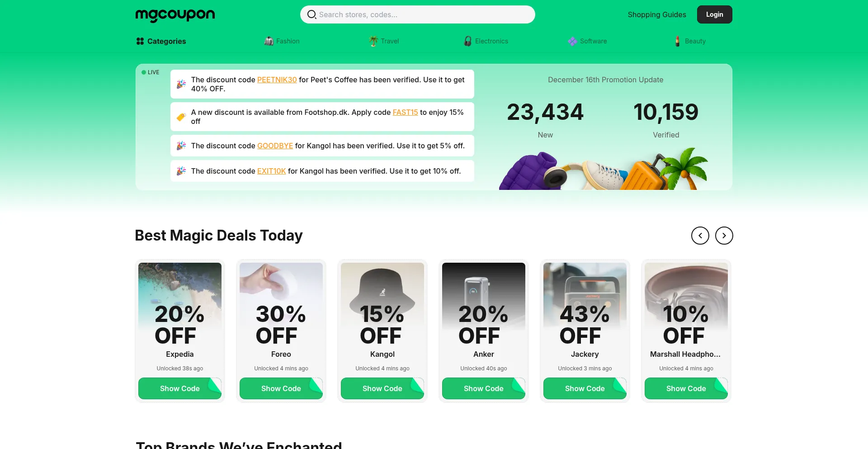The image size is (868, 449).
Task: Click the search magnifier icon
Action: click(311, 14)
